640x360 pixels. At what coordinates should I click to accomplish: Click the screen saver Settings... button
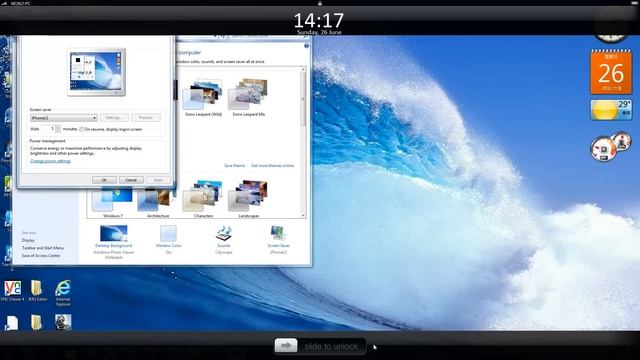coord(114,118)
